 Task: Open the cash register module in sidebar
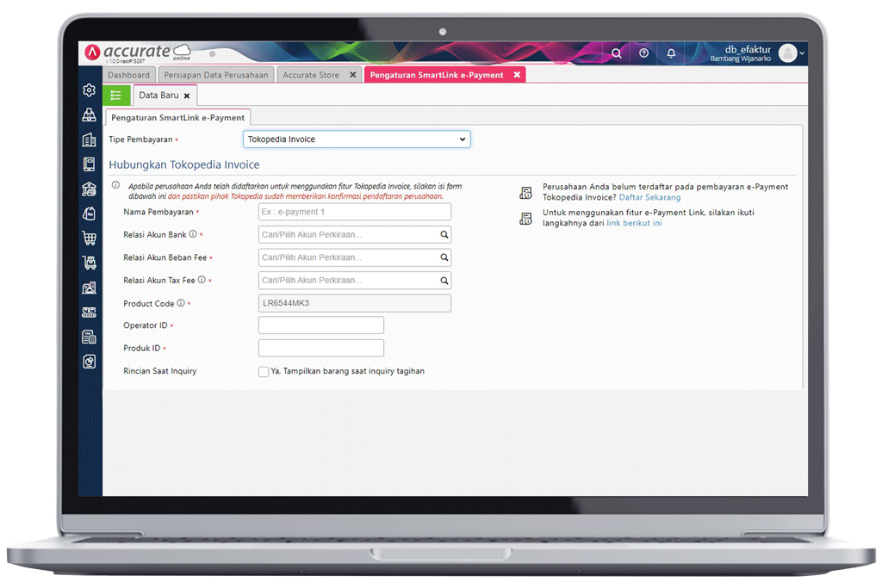click(89, 115)
